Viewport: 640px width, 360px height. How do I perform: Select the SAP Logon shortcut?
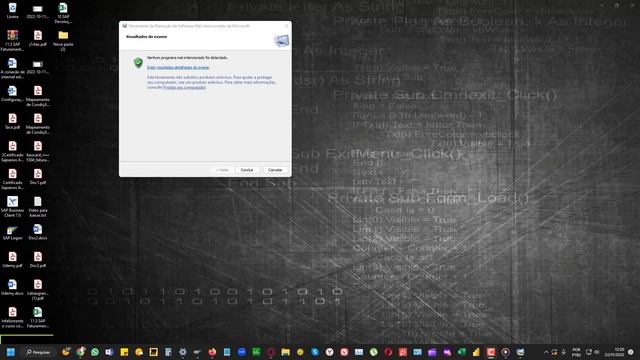pyautogui.click(x=12, y=232)
